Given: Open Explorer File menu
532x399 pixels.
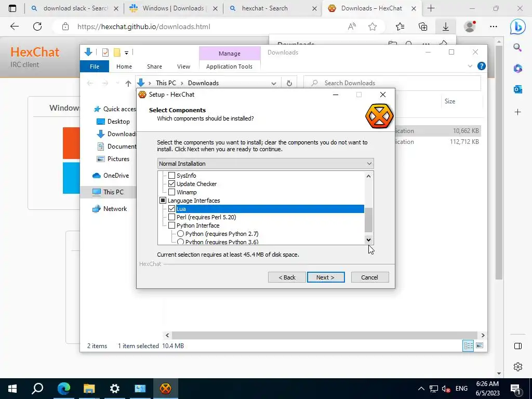Looking at the screenshot, I should (95, 66).
